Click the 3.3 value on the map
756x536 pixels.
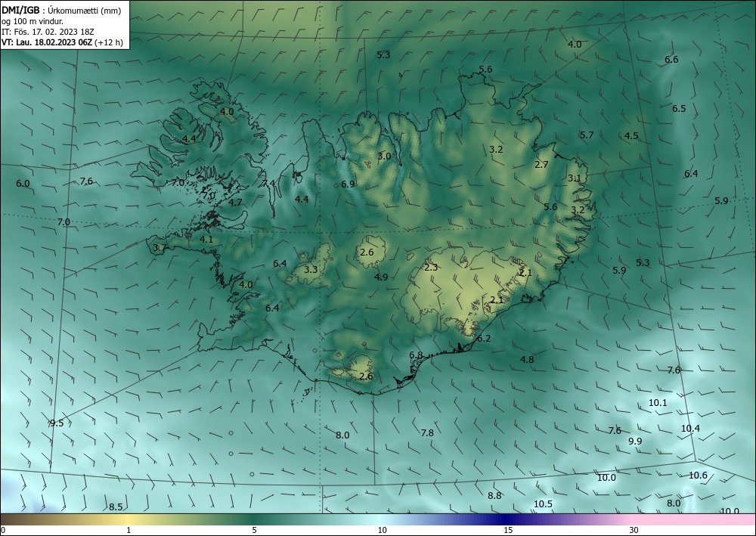pos(311,269)
